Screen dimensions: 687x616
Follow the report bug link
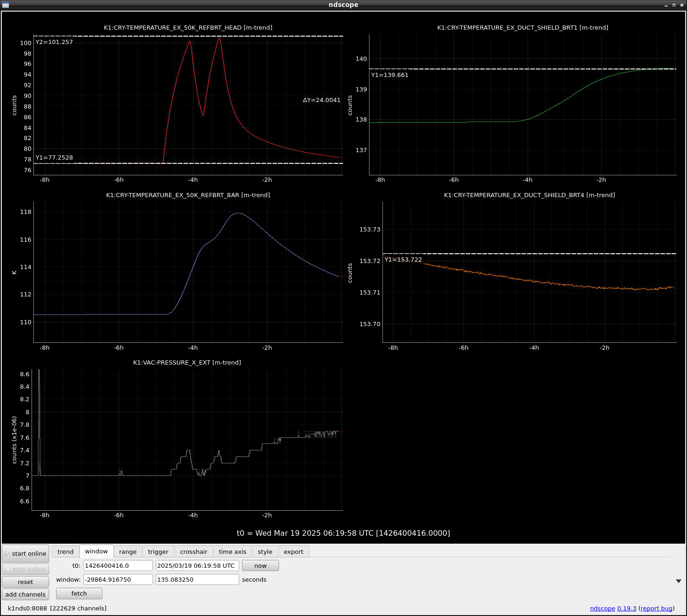pyautogui.click(x=656, y=608)
